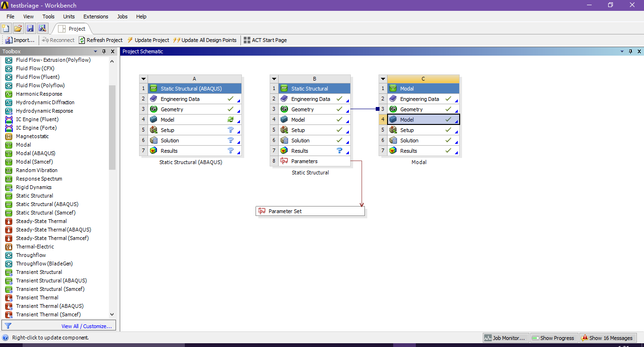Click Update All Design Points

pyautogui.click(x=205, y=40)
